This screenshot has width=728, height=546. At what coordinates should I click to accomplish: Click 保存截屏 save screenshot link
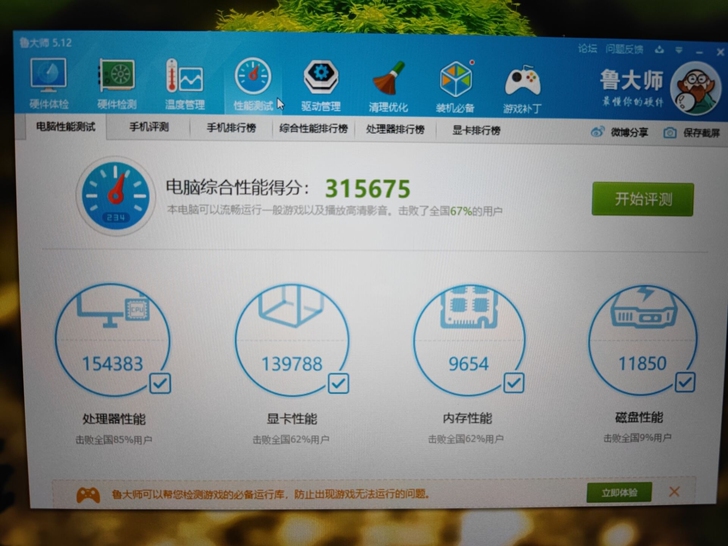pos(702,133)
